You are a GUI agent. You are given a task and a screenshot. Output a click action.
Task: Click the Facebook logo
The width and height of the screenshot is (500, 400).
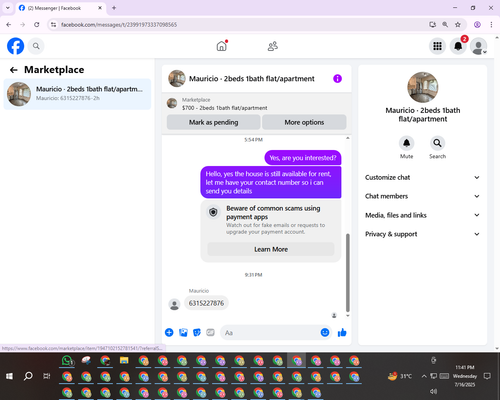point(16,46)
